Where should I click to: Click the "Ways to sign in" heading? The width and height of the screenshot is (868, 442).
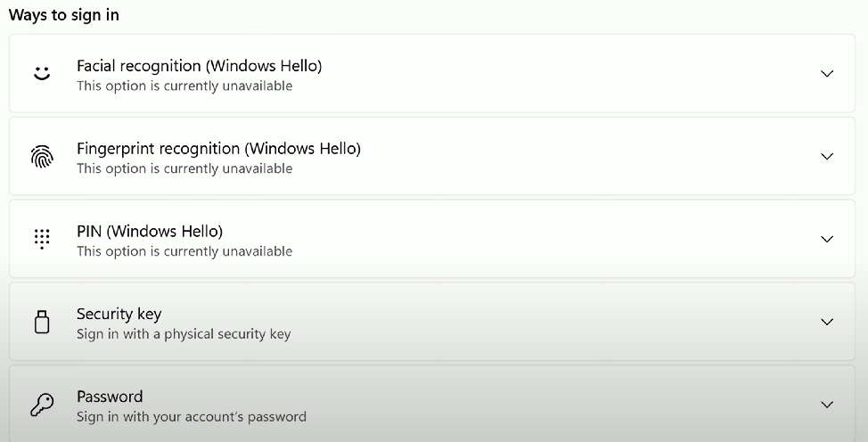click(64, 15)
